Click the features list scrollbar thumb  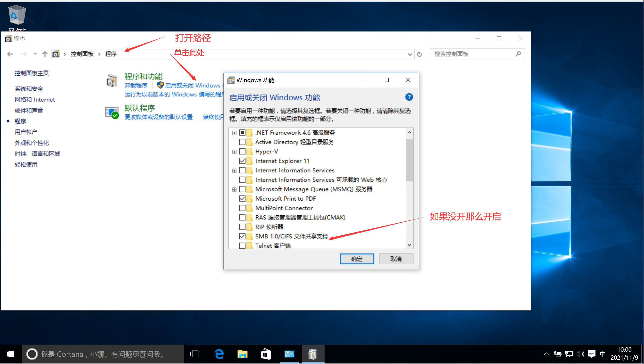tap(409, 160)
